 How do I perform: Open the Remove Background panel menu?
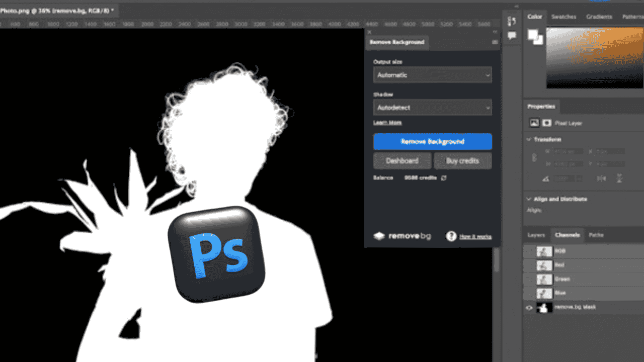click(x=495, y=42)
